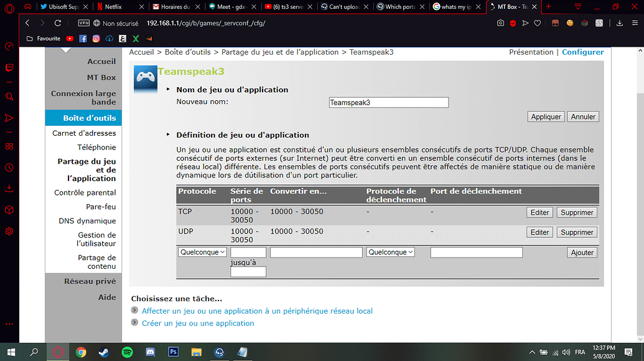The width and height of the screenshot is (644, 361).
Task: Open Protocole Quelconque dropdown
Action: pyautogui.click(x=202, y=252)
